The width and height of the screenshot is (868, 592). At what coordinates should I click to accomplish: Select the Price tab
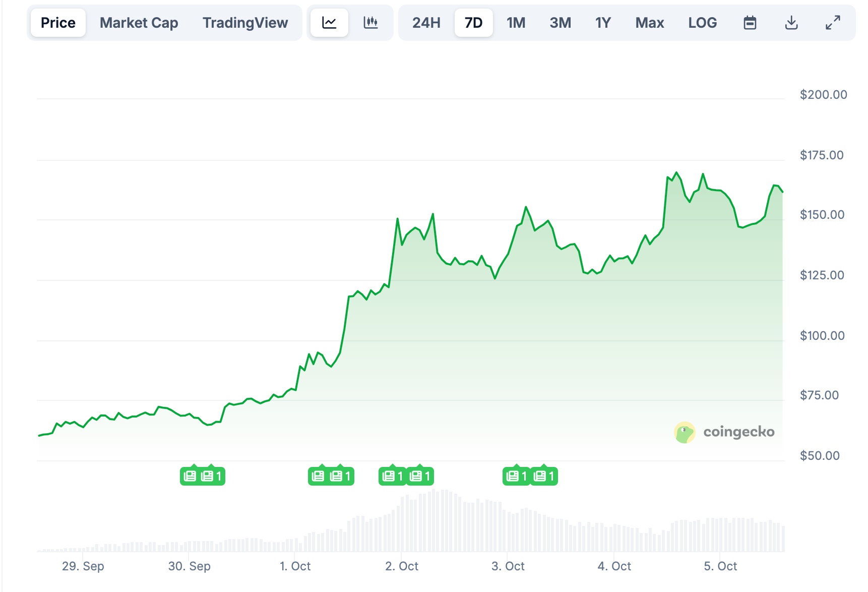[x=58, y=23]
